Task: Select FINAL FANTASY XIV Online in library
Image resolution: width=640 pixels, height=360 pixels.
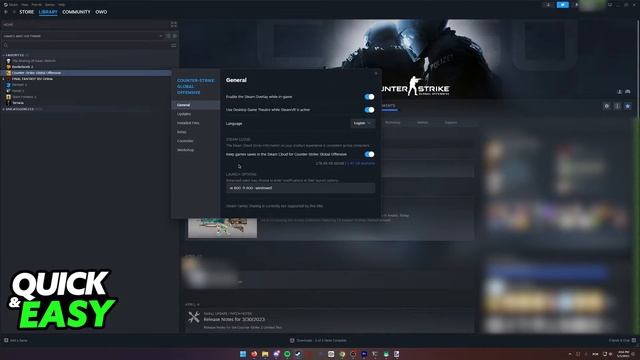Action: pos(32,79)
